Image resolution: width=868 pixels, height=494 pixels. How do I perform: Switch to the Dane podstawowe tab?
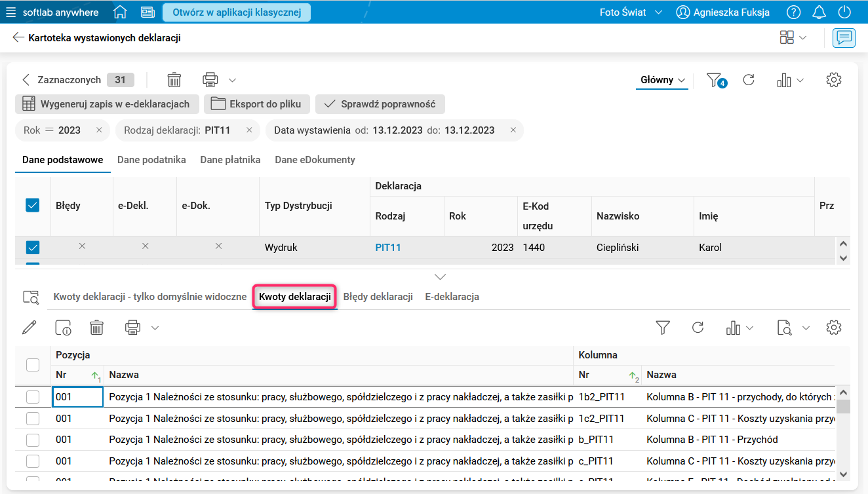63,160
